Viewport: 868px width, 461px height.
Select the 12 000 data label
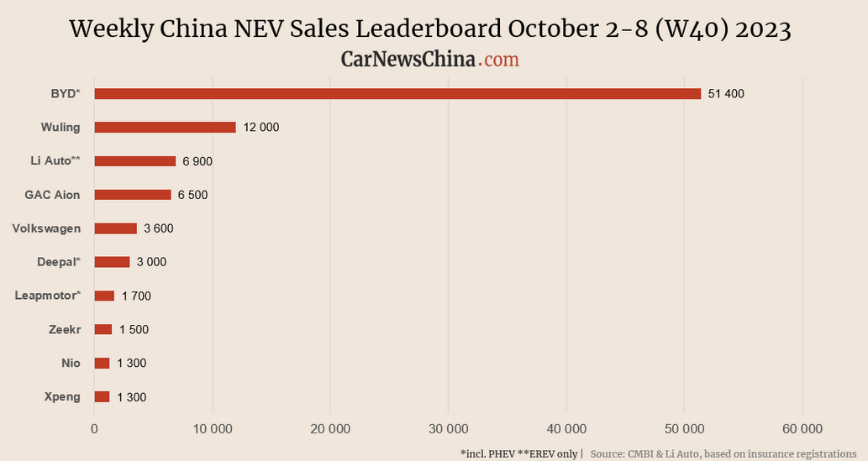pos(261,128)
